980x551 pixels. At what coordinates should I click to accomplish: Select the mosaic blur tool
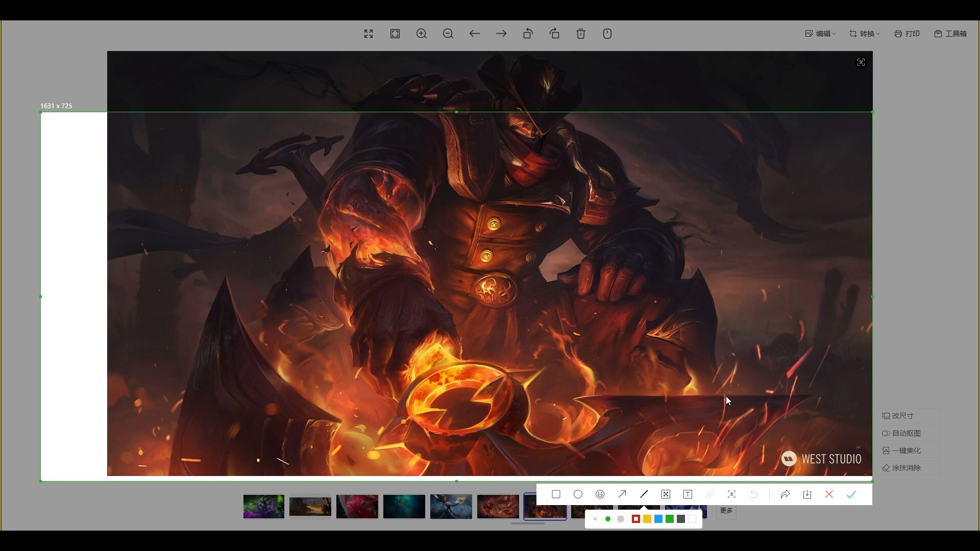click(666, 494)
